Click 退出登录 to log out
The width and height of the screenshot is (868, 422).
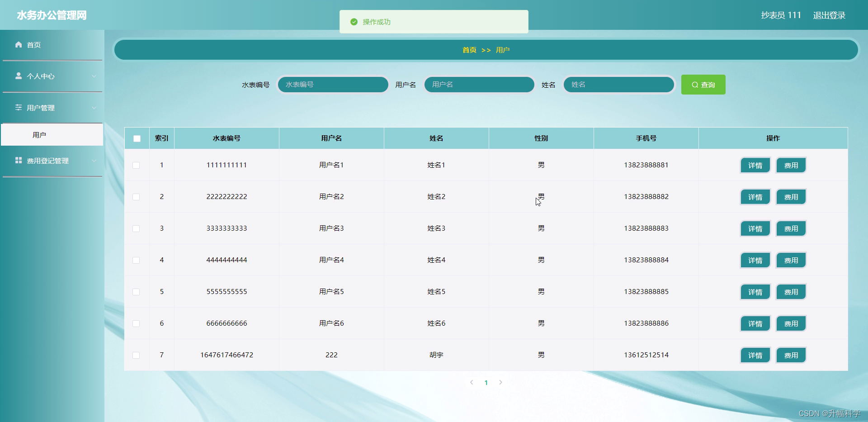[829, 15]
